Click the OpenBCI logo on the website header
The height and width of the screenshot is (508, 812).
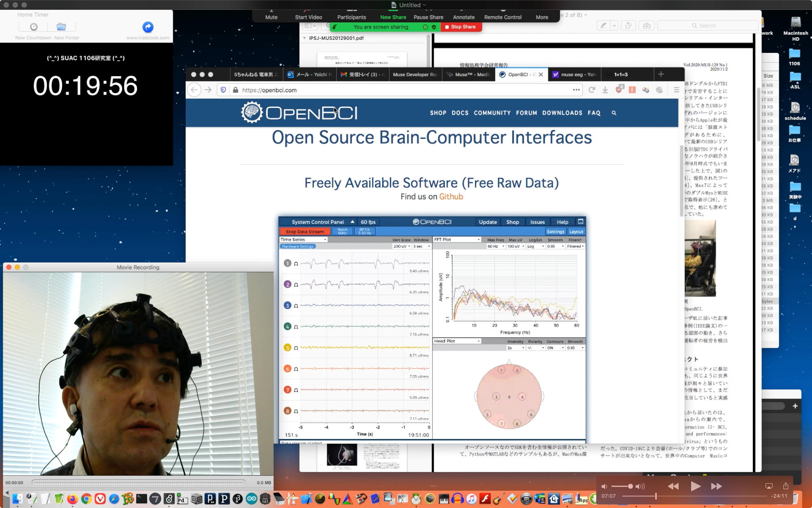[299, 112]
